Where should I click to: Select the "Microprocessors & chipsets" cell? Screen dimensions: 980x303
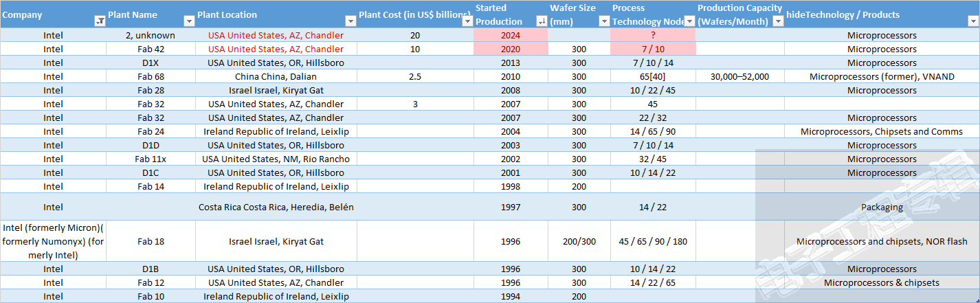pos(882,282)
